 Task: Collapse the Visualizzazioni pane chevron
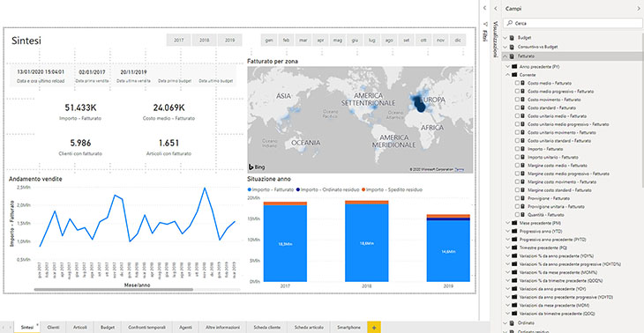coord(495,9)
